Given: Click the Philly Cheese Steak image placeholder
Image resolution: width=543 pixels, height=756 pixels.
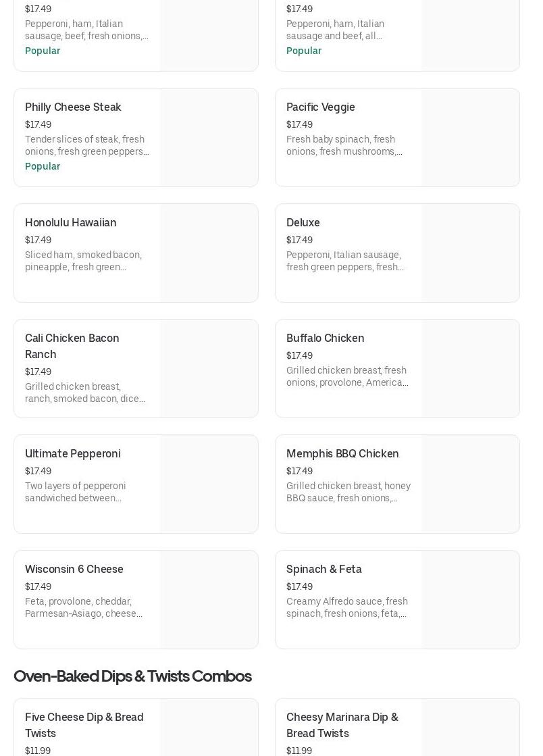Looking at the screenshot, I should 209,138.
